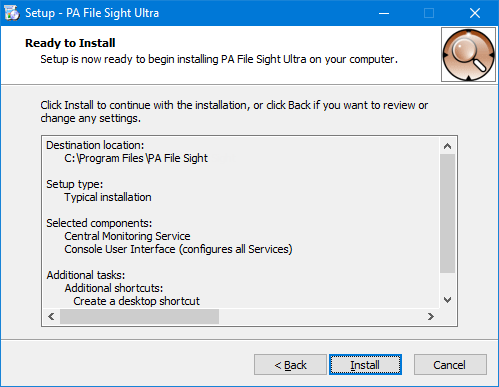Click the Install button
This screenshot has height=387, width=499.
(x=365, y=365)
